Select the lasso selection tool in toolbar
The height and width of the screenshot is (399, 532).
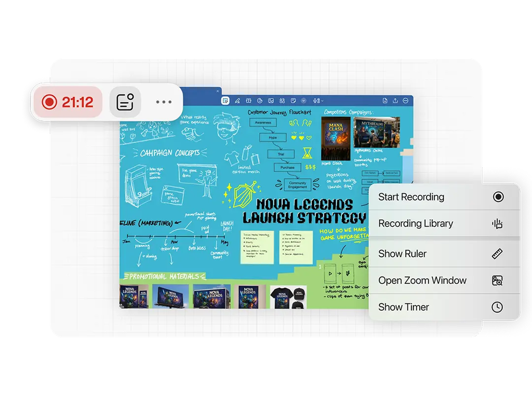(x=225, y=100)
